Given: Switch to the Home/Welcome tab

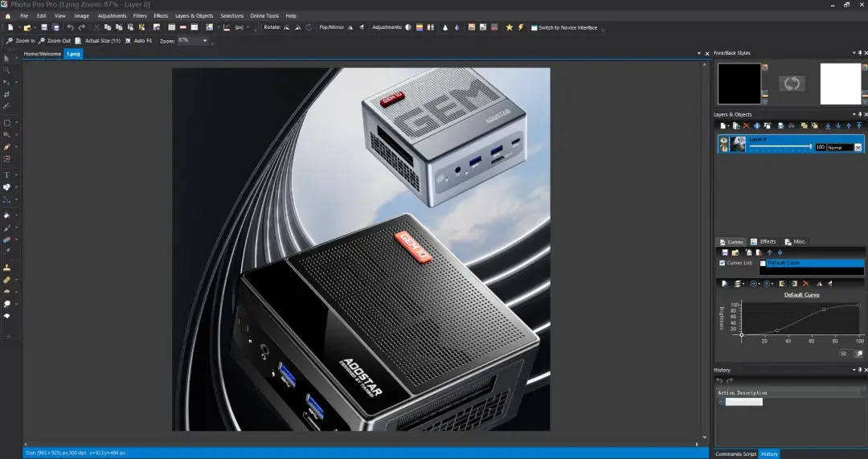Looking at the screenshot, I should 43,54.
